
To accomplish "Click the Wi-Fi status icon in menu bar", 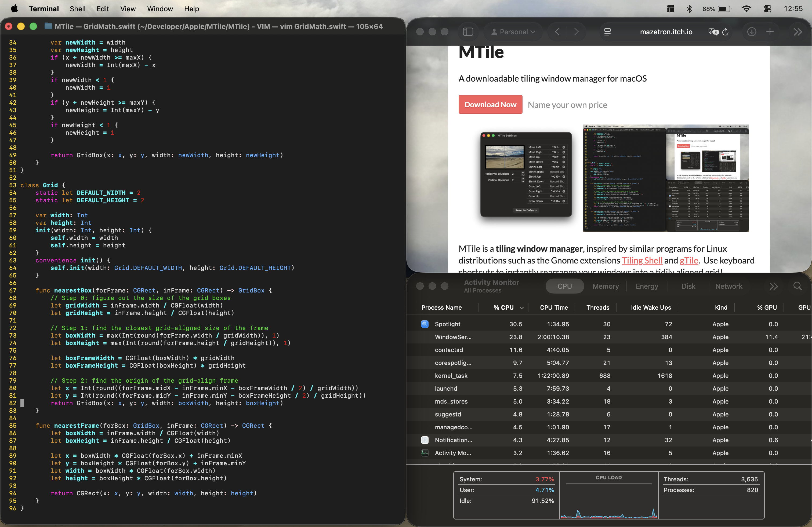I will 746,9.
